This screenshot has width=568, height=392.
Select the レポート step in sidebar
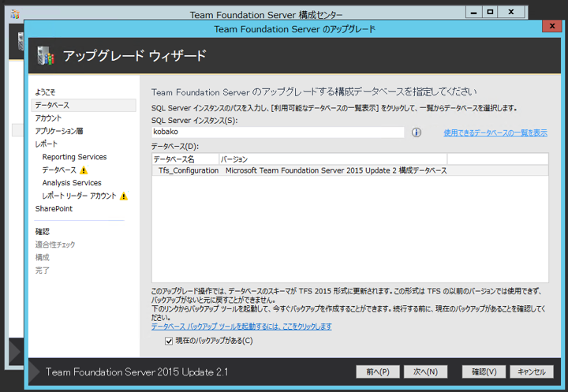coord(47,144)
